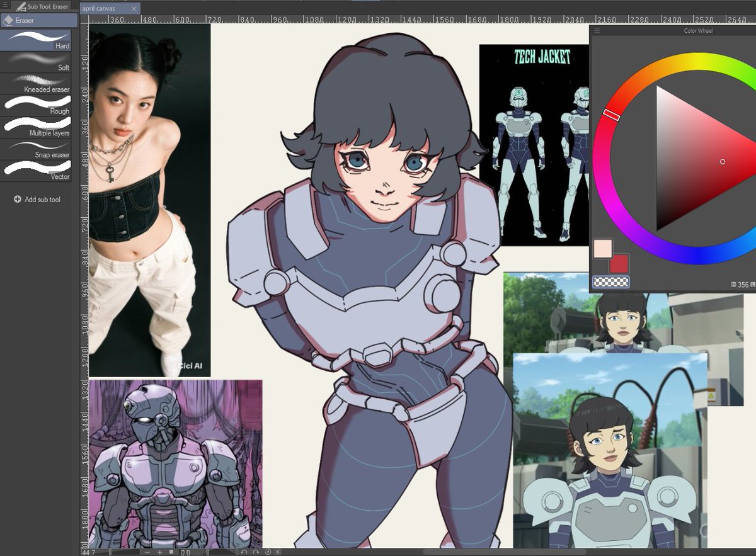Click the zoom in plus icon

pos(160,552)
